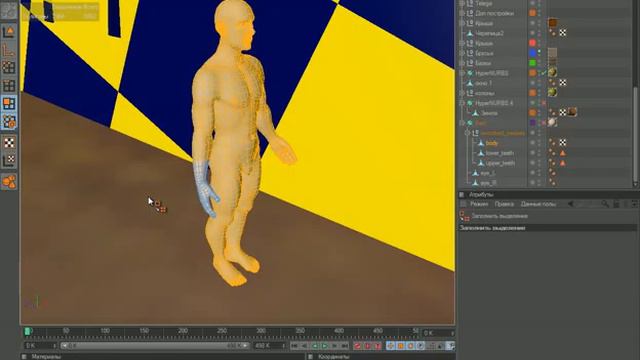The image size is (640, 360).
Task: Go to the start of animation
Action: tap(294, 346)
